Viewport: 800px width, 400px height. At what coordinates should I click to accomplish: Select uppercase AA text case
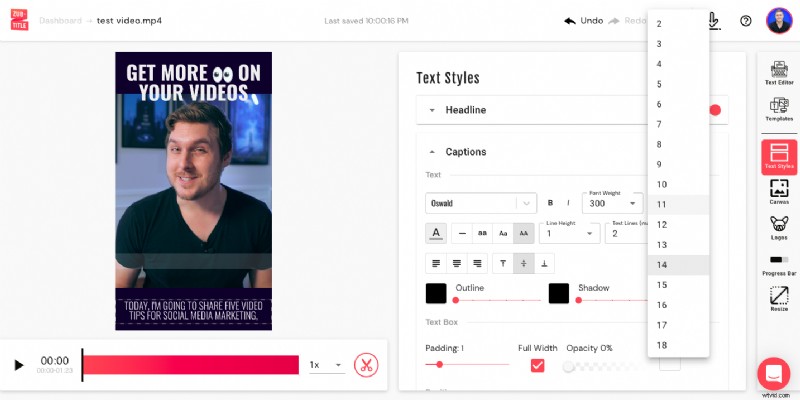[x=523, y=233]
